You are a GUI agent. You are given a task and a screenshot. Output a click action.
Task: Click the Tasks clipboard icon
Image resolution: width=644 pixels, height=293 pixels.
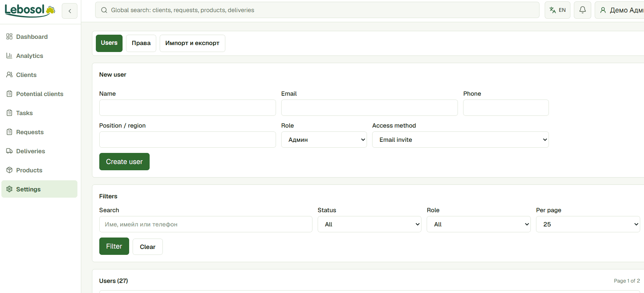coord(9,113)
